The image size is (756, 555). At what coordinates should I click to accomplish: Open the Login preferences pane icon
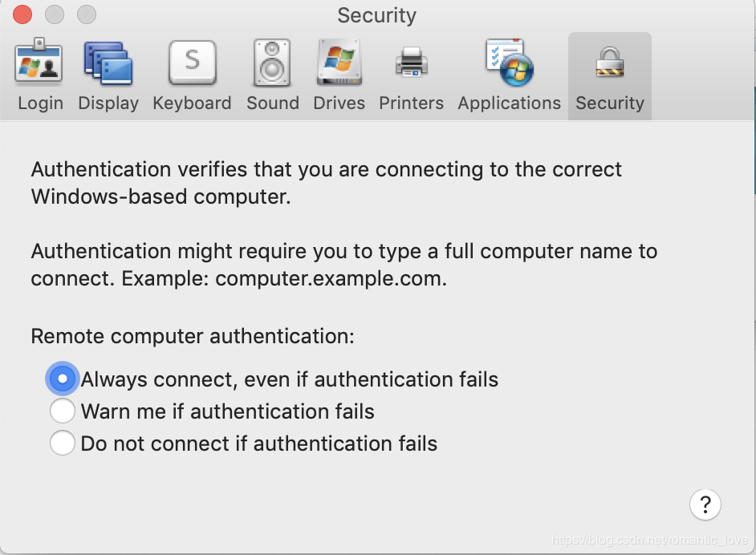click(x=39, y=63)
